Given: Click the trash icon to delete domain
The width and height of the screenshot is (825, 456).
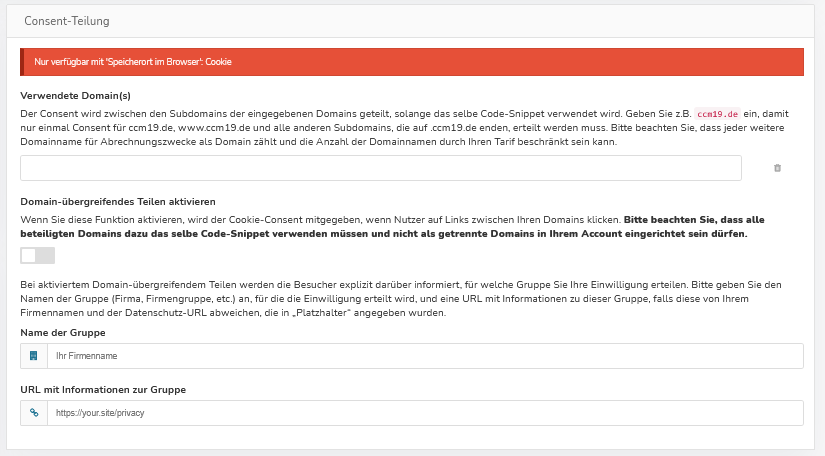Looking at the screenshot, I should [x=777, y=168].
